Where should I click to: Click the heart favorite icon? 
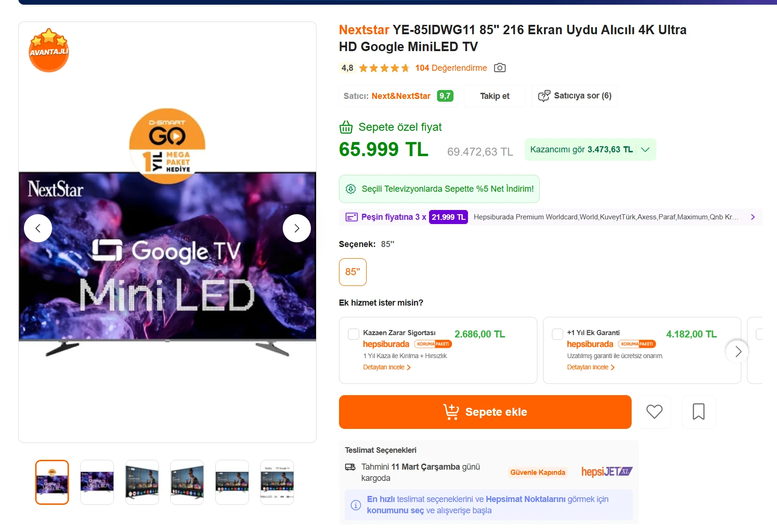654,412
